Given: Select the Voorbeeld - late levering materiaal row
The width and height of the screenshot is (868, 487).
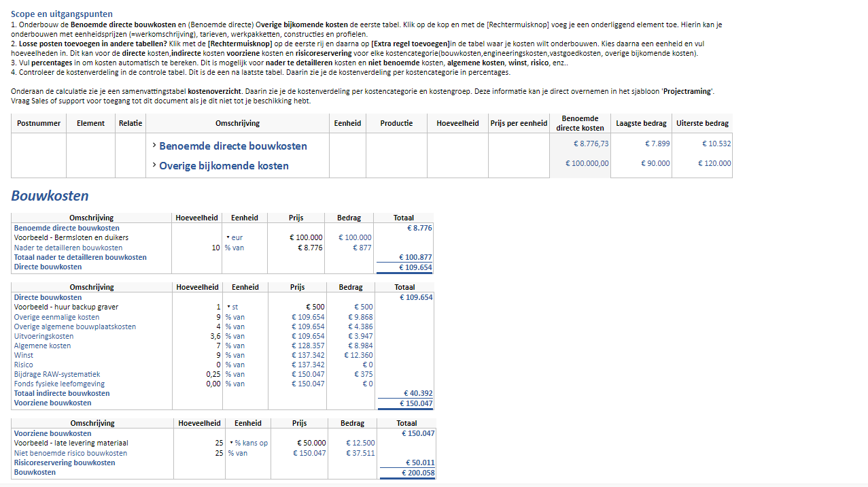Looking at the screenshot, I should pyautogui.click(x=224, y=443).
